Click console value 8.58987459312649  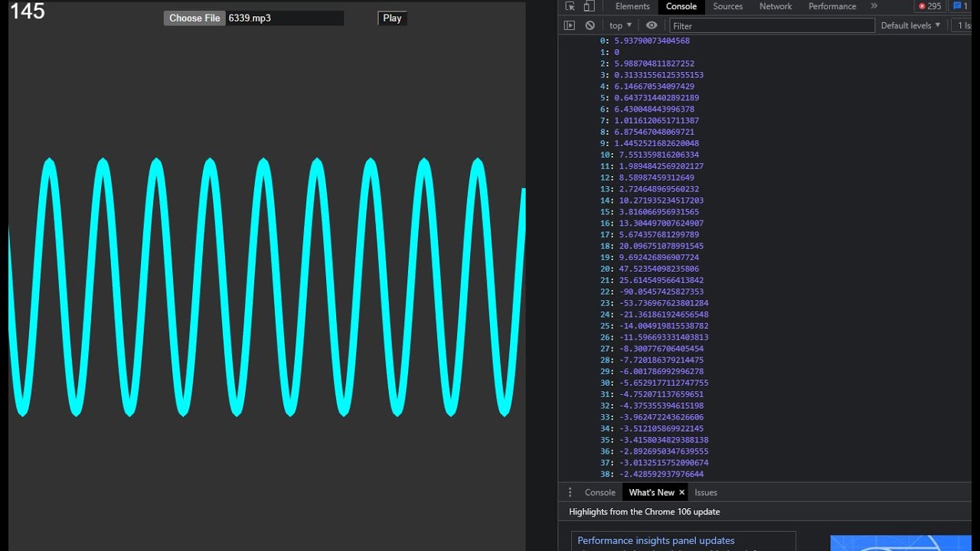point(657,178)
